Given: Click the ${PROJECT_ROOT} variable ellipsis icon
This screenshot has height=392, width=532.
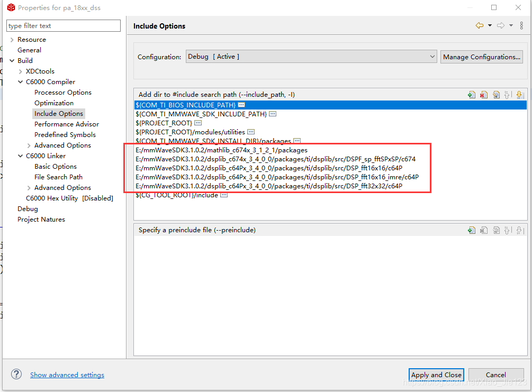Looking at the screenshot, I should 198,123.
